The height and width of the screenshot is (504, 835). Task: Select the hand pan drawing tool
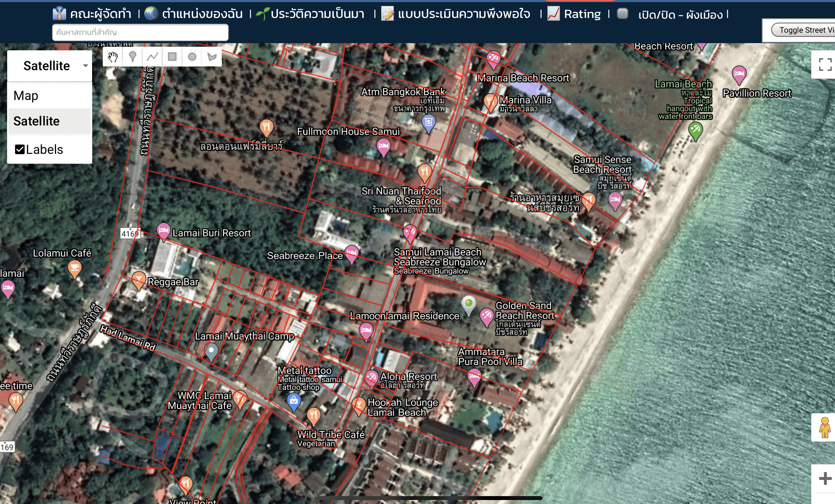(x=113, y=57)
